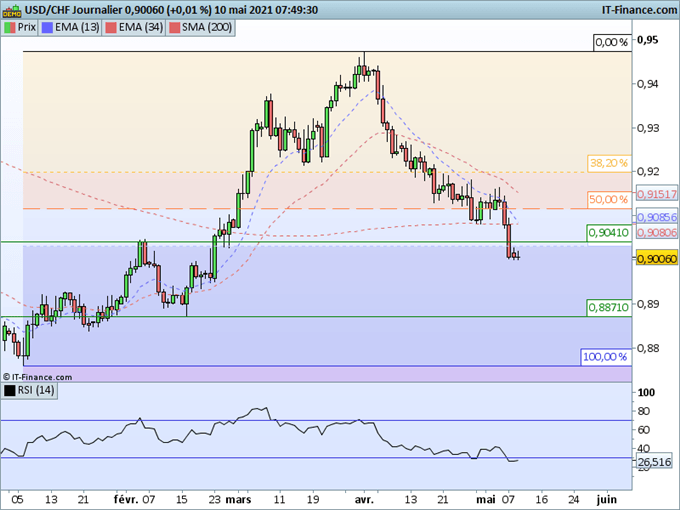Click the IT-Finance.com link at top right
Image resolution: width=680 pixels, height=510 pixels.
point(639,10)
